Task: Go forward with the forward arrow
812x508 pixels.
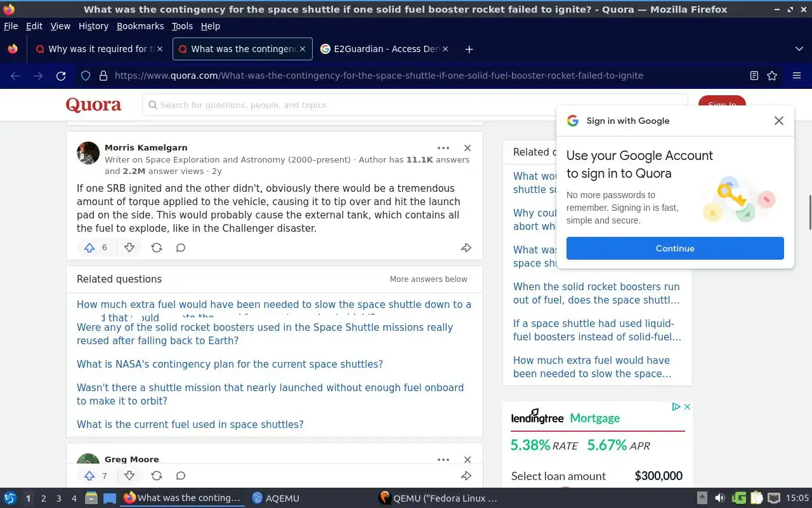Action: point(38,76)
